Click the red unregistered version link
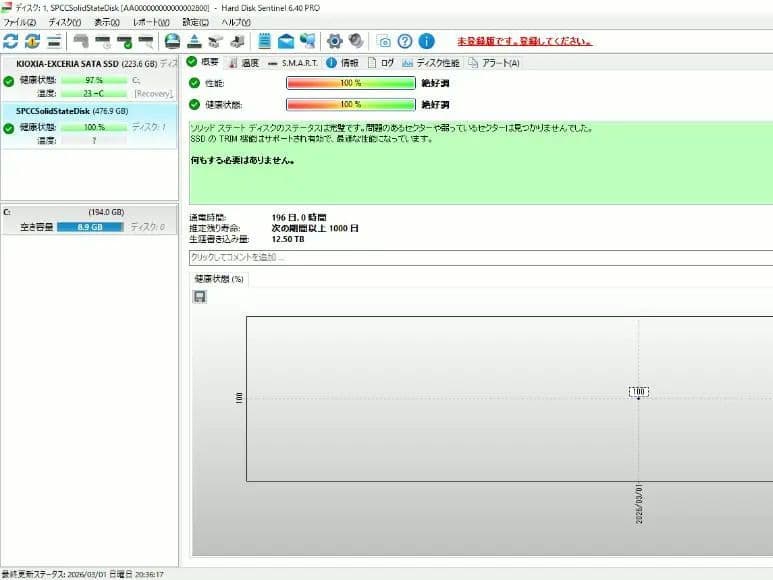Viewport: 773px width, 580px height. [524, 41]
